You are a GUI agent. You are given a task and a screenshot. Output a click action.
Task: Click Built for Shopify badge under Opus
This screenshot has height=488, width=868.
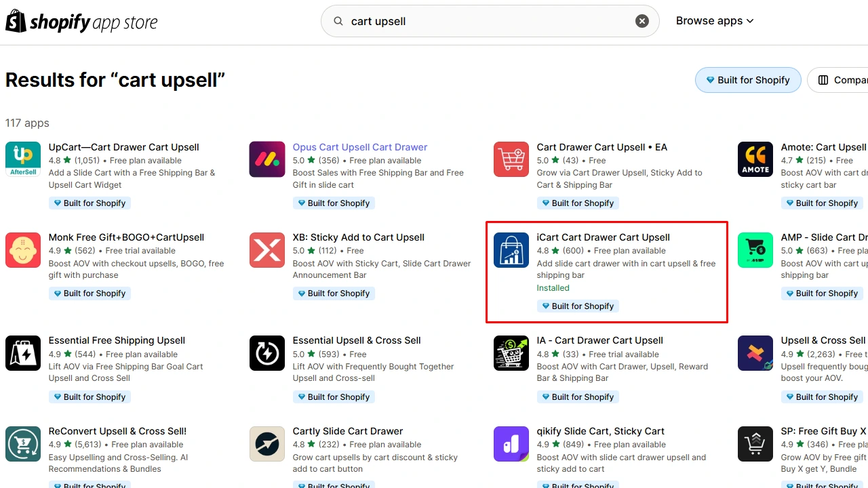(333, 203)
